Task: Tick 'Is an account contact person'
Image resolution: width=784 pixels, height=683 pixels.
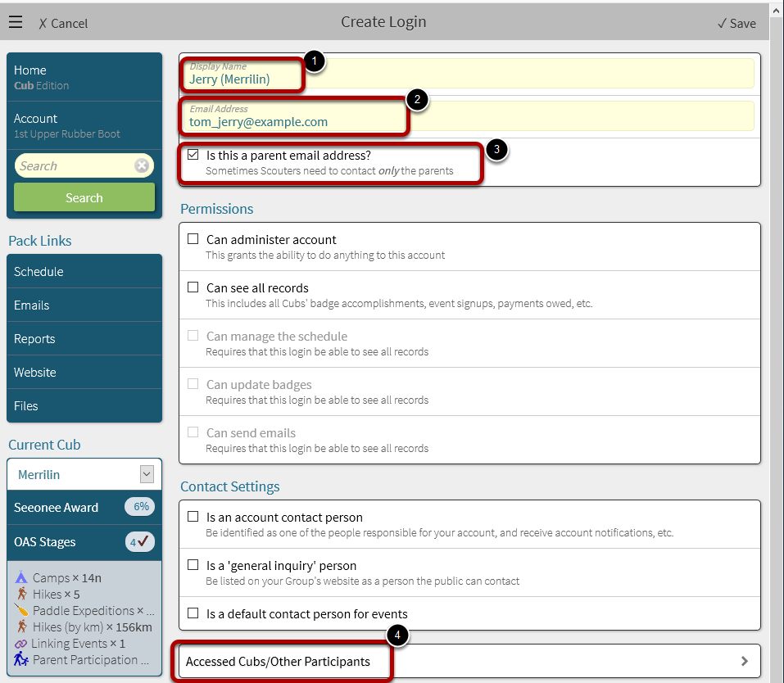Action: tap(193, 518)
